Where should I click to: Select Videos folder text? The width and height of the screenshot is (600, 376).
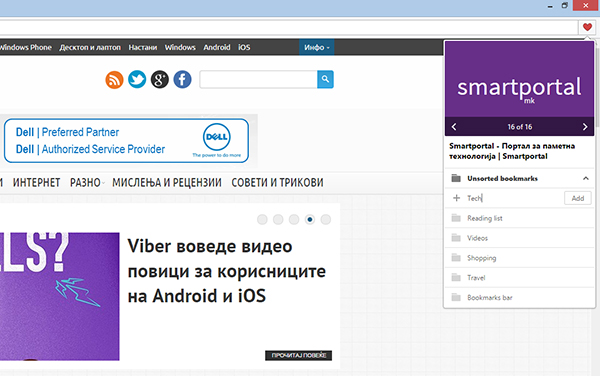click(477, 238)
